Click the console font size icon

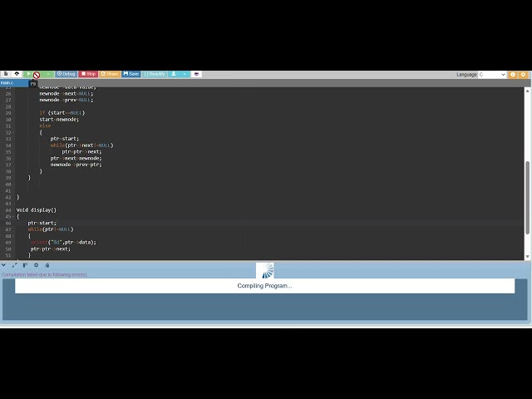point(25,265)
